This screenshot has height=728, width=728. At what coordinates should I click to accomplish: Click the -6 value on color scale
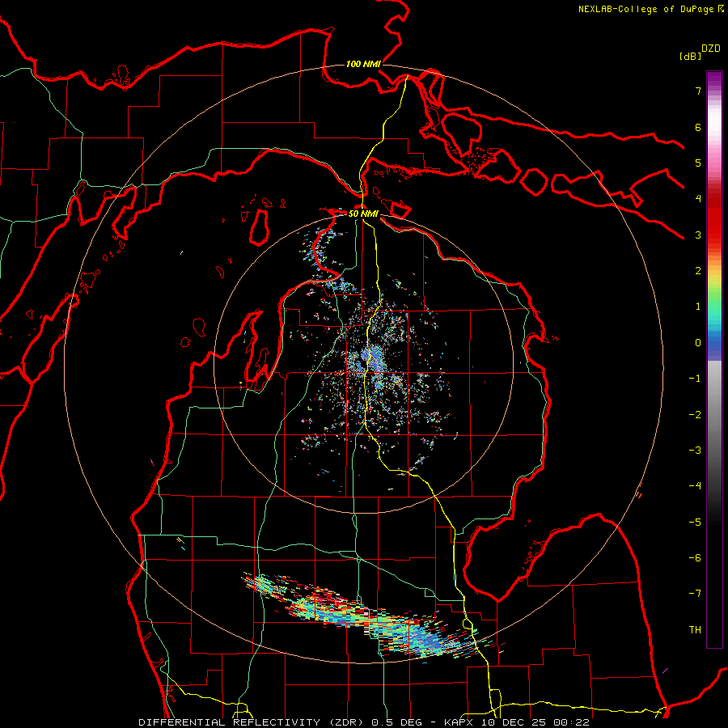(x=695, y=558)
